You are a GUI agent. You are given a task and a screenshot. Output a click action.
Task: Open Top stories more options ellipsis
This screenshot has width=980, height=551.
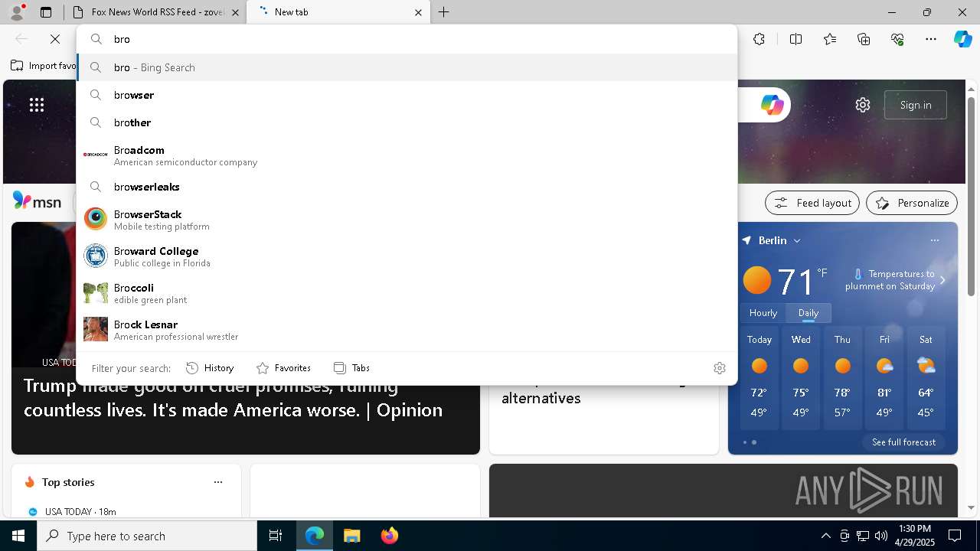[x=218, y=482]
